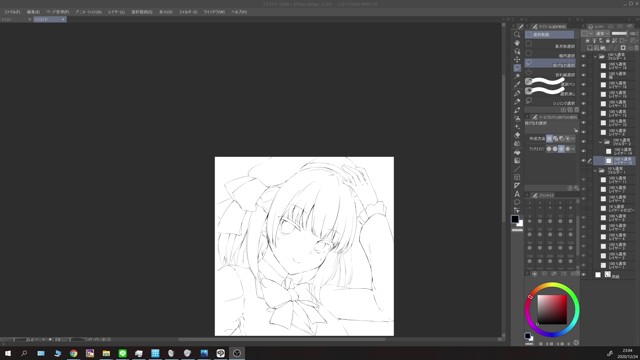Close the first document tab

point(30,19)
